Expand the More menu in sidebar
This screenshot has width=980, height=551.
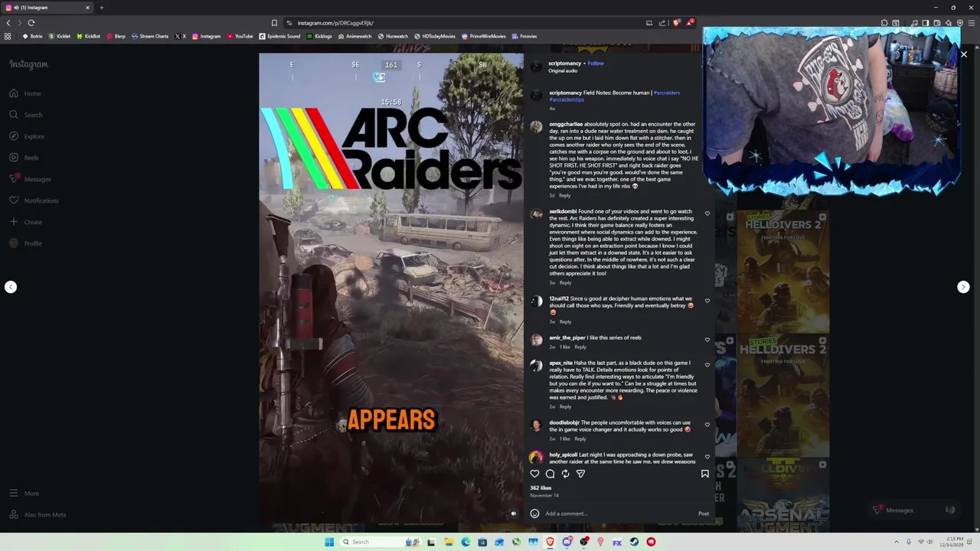click(x=24, y=494)
